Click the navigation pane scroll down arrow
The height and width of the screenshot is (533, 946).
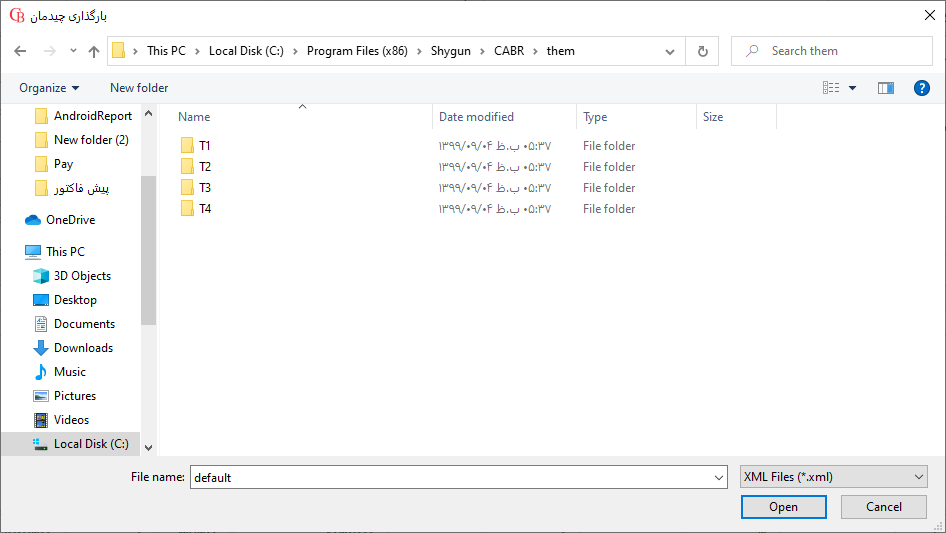click(x=148, y=448)
